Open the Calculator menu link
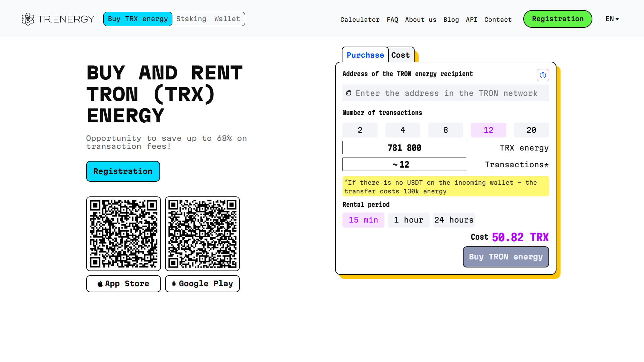Viewport: 644px width, 362px height. tap(360, 20)
